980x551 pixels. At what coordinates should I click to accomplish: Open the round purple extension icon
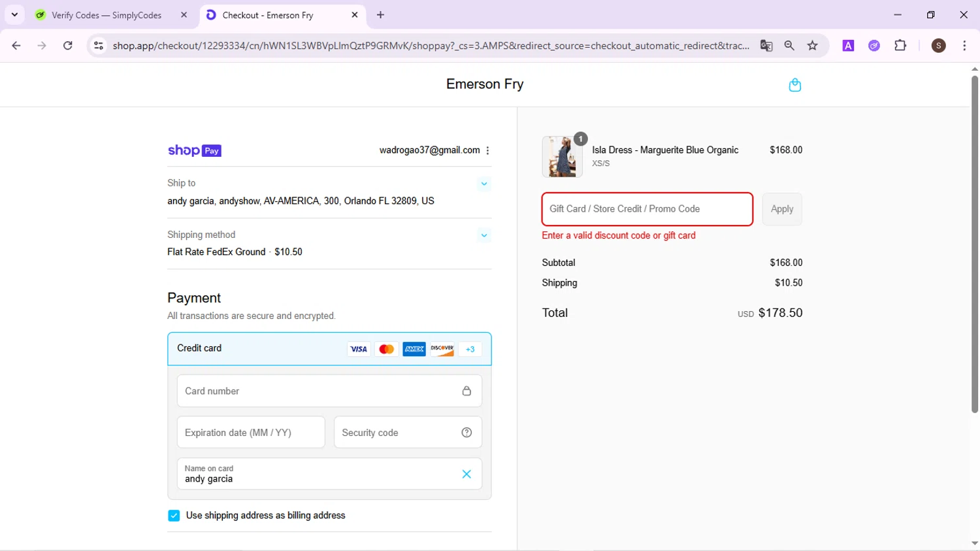click(x=874, y=46)
